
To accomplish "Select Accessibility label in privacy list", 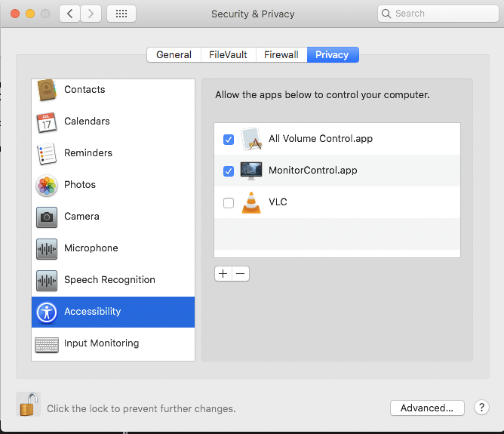I will (x=93, y=312).
